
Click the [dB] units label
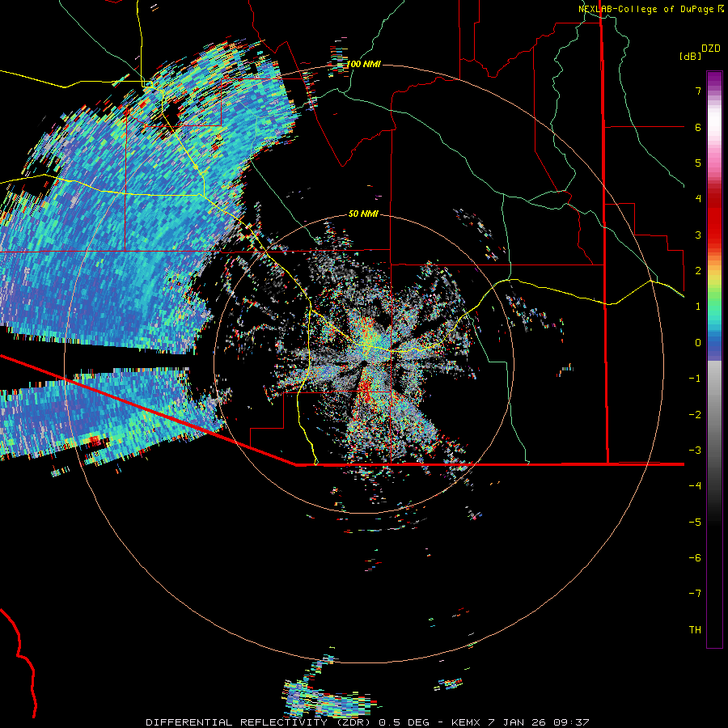(690, 57)
